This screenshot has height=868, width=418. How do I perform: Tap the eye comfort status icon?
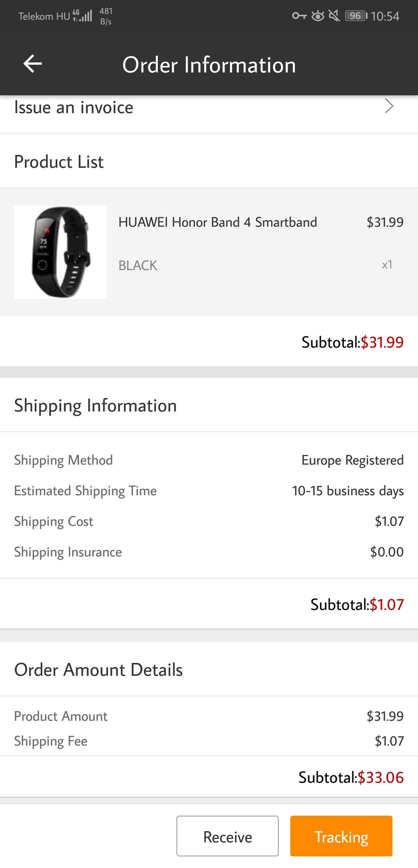tap(318, 16)
